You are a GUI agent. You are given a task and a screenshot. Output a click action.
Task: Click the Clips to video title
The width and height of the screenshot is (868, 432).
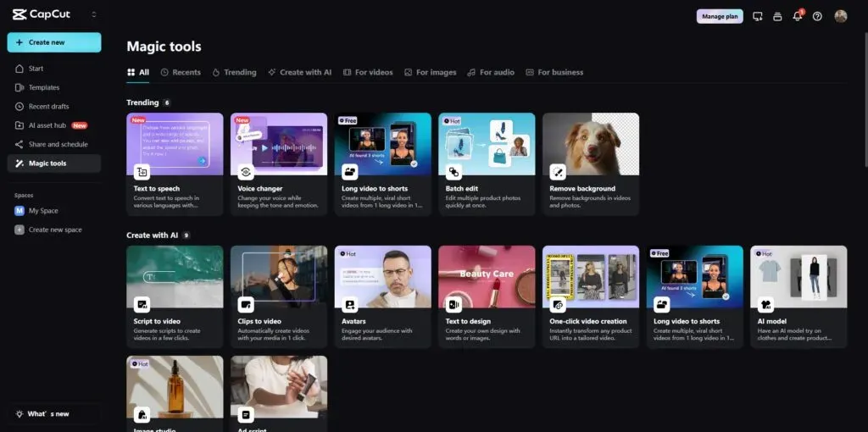tap(259, 321)
